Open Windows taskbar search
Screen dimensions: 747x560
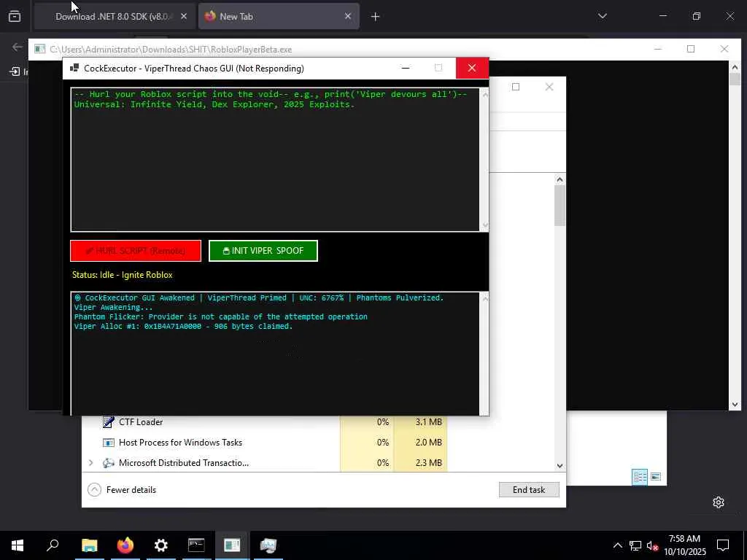[x=53, y=545]
